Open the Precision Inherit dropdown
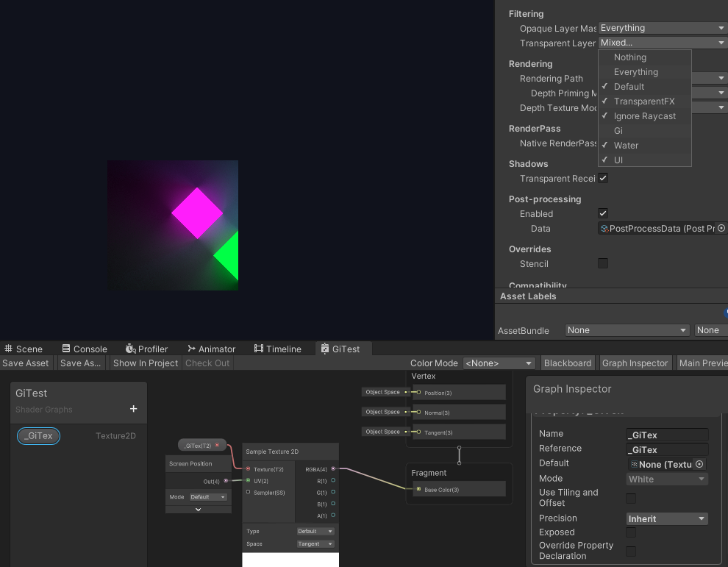 [666, 519]
